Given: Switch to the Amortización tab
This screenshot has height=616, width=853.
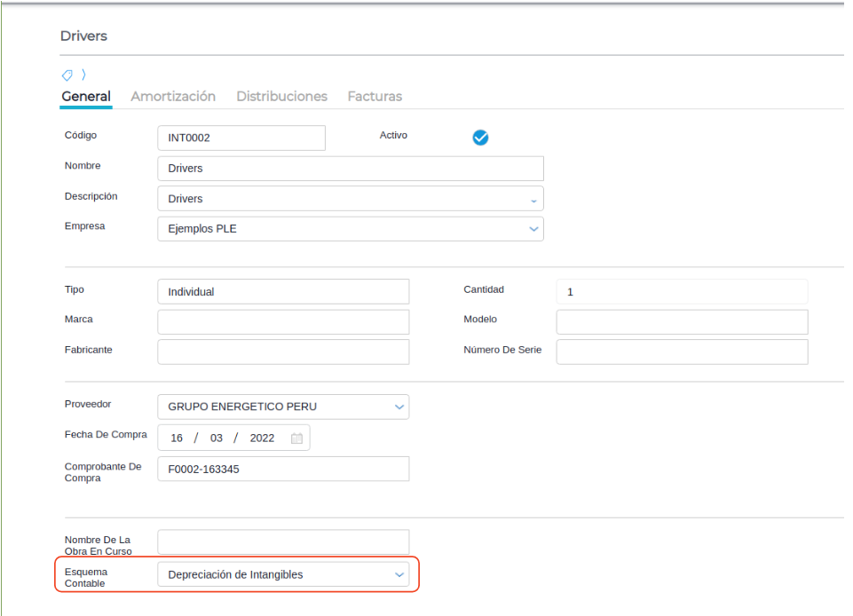Looking at the screenshot, I should (x=173, y=96).
